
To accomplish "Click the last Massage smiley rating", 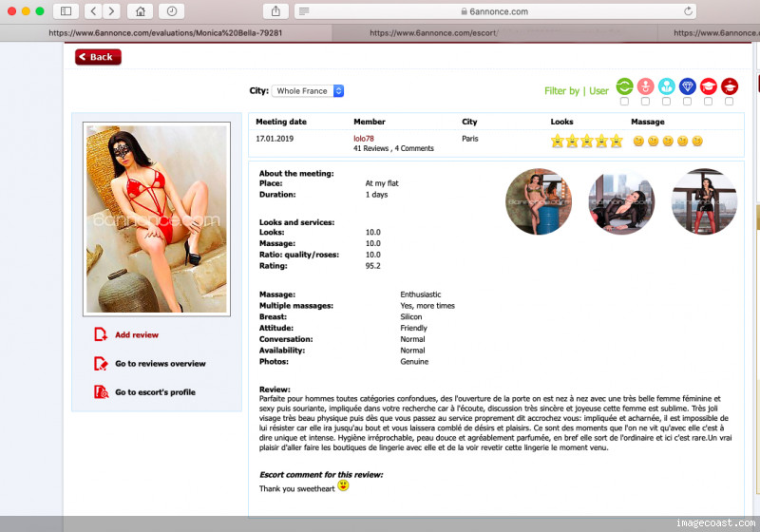I will coord(697,141).
